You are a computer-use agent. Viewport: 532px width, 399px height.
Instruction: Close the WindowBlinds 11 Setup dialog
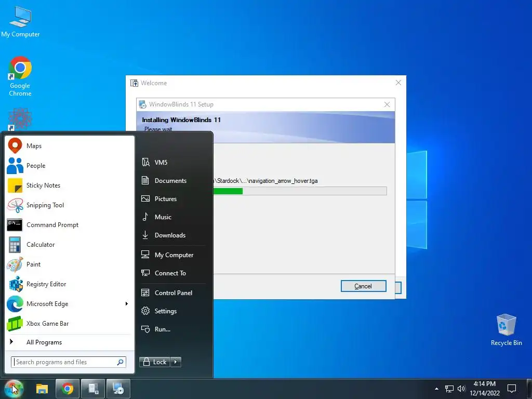(x=387, y=104)
